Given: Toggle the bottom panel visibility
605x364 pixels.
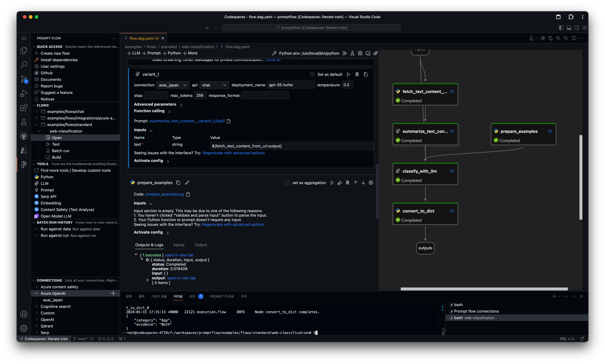Looking at the screenshot, I should (x=569, y=28).
